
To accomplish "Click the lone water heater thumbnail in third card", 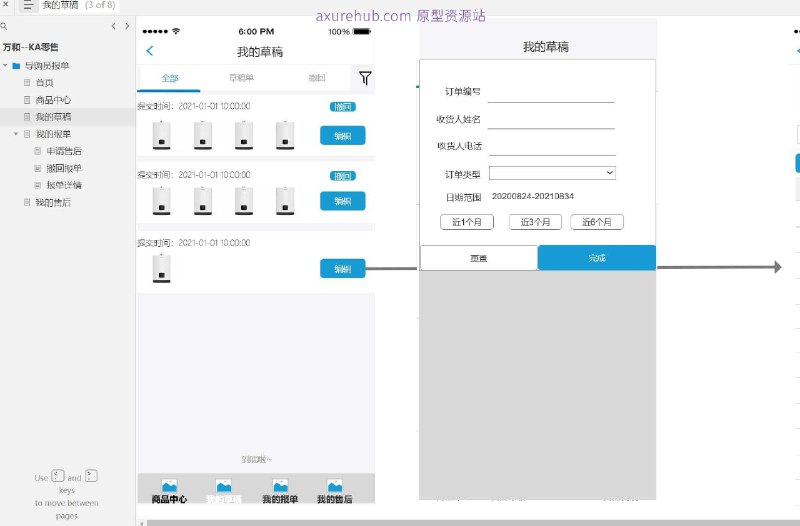I will (x=162, y=268).
